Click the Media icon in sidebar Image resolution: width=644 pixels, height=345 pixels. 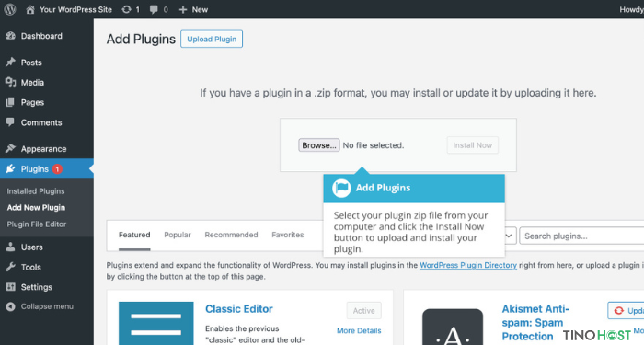coord(11,83)
